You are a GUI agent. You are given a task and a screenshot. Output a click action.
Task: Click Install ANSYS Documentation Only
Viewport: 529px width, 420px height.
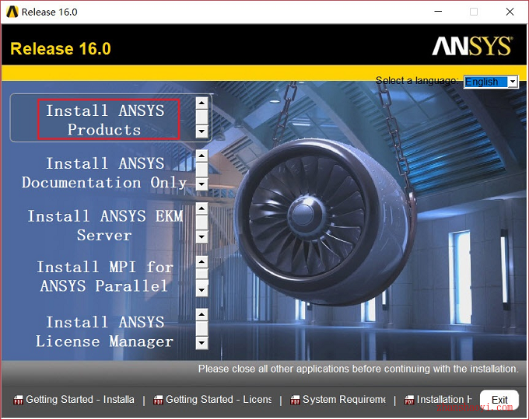104,173
